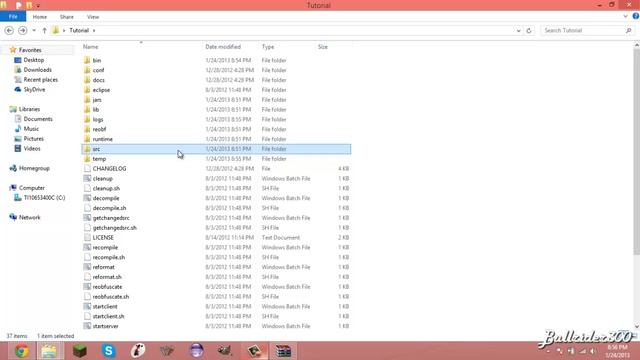Click the Computer node
The height and width of the screenshot is (360, 640).
[32, 188]
